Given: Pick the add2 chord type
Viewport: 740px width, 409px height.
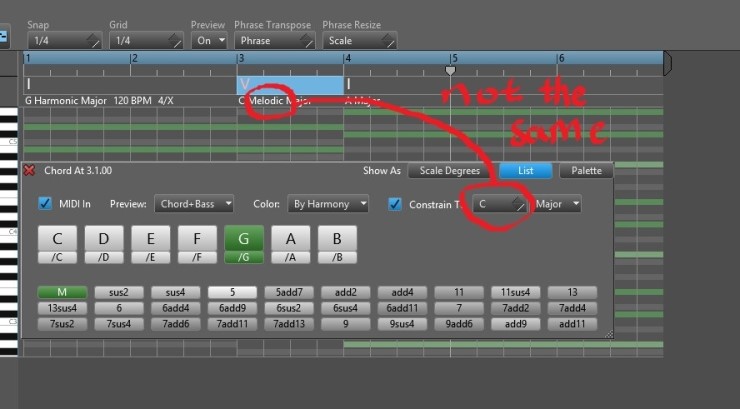Looking at the screenshot, I should pyautogui.click(x=345, y=292).
